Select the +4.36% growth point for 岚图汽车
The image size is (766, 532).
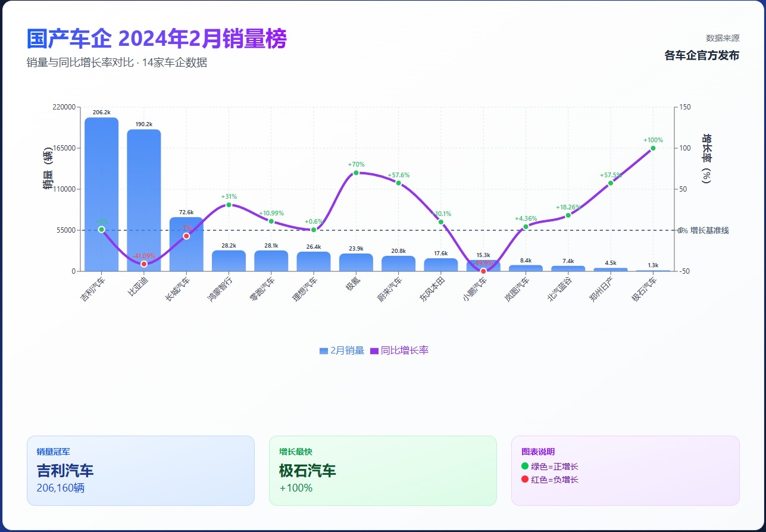click(526, 227)
